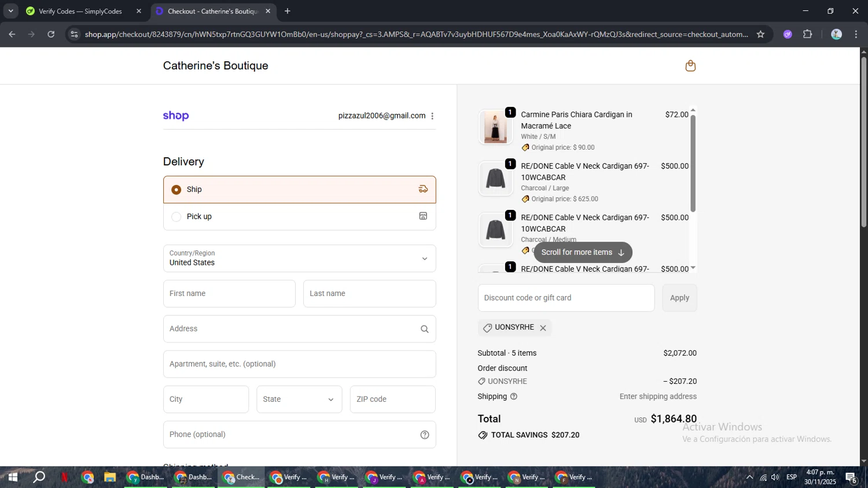Click the RE/DONE Charcoal / Large cardigan thumbnail

tap(495, 179)
